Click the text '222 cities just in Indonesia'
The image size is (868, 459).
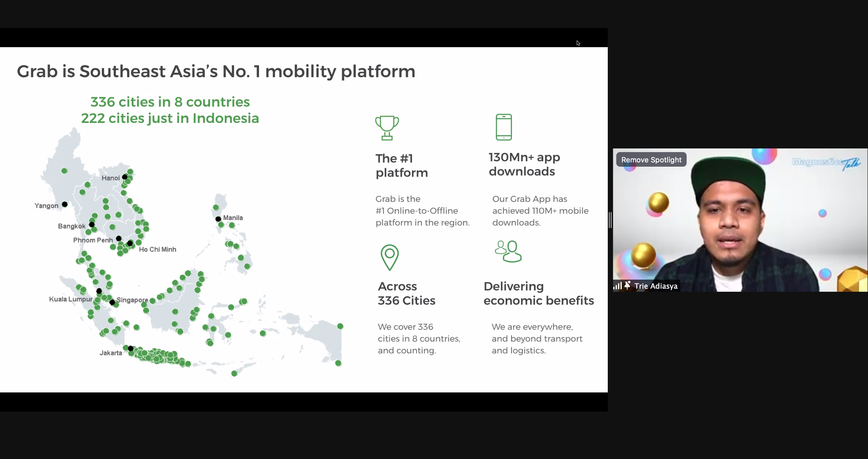170,118
